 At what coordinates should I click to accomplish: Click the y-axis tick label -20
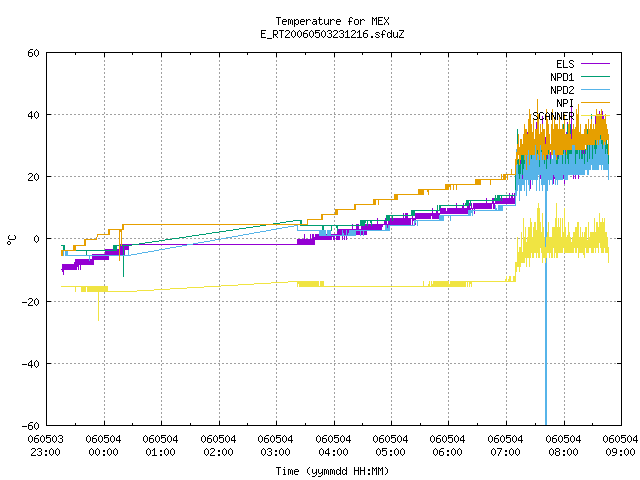[x=31, y=302]
